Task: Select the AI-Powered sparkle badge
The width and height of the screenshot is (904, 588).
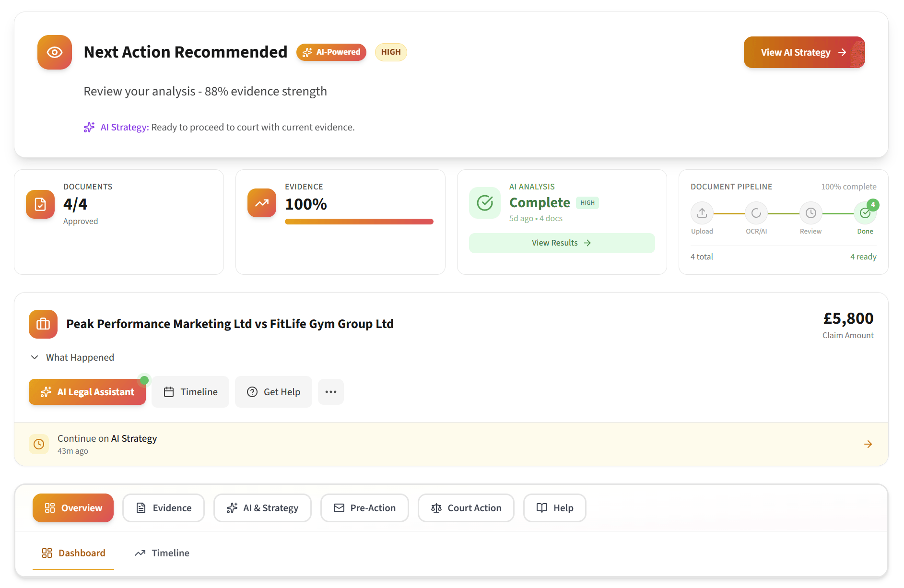Action: pos(331,52)
